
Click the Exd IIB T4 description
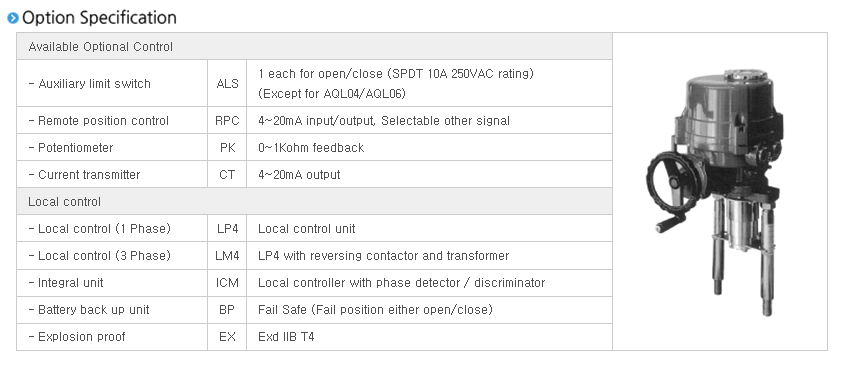(286, 337)
